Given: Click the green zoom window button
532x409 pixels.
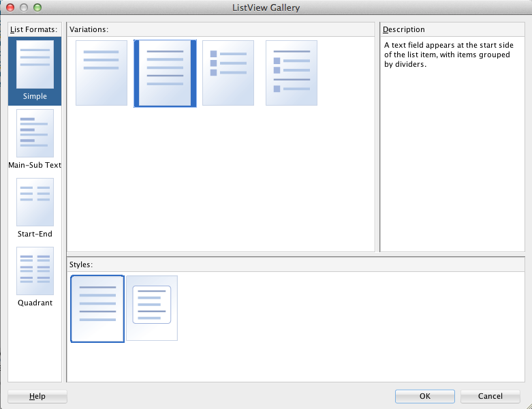Looking at the screenshot, I should click(37, 7).
